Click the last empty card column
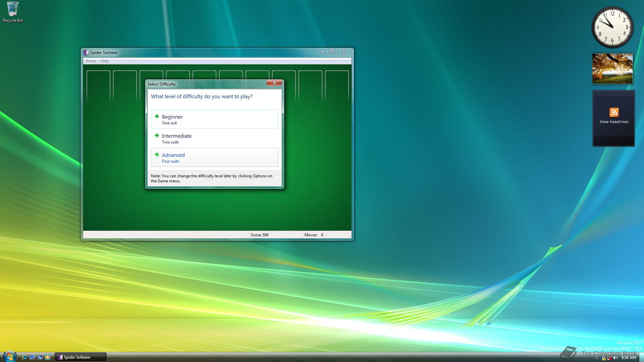Screen dimensions: 644x362 pos(337,86)
